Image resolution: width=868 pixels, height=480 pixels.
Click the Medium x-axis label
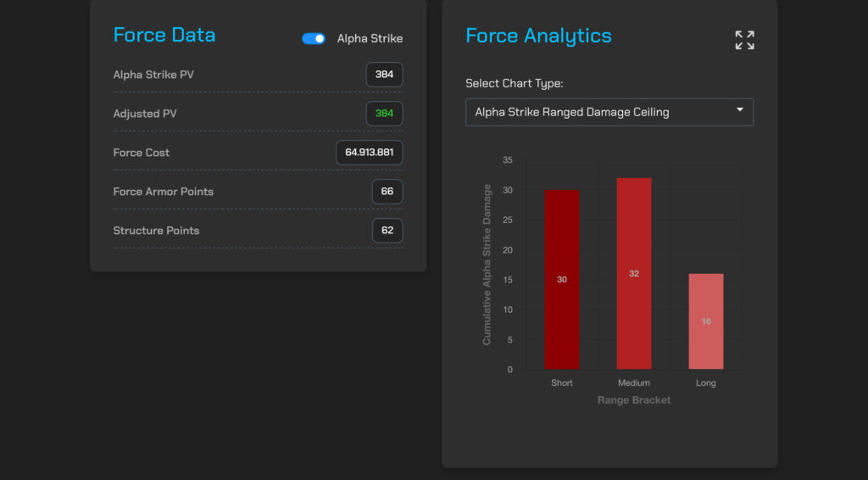tap(634, 383)
